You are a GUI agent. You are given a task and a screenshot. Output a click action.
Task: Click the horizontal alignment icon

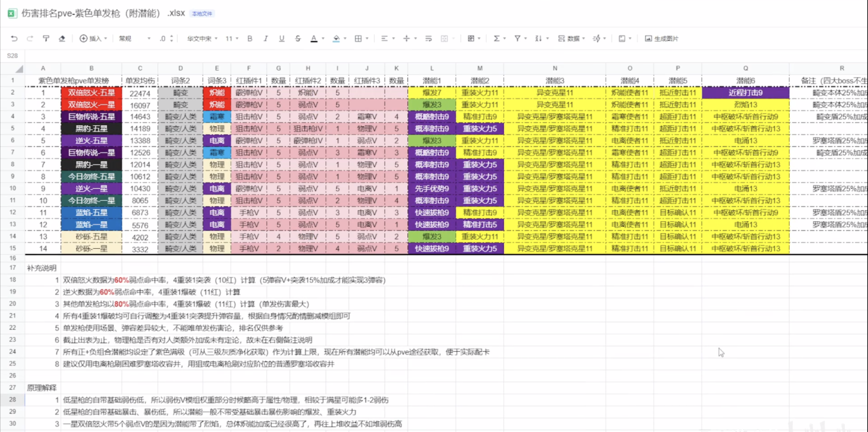[x=384, y=39]
